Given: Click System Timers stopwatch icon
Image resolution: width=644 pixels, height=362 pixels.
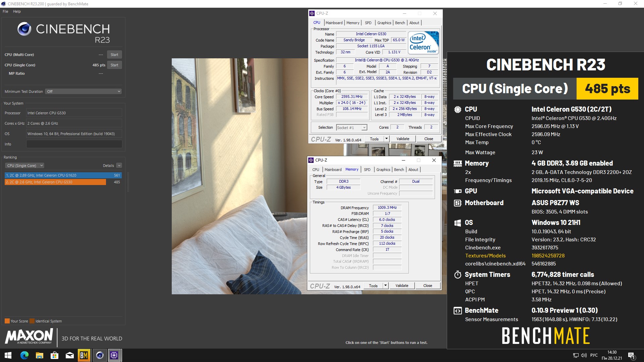Looking at the screenshot, I should (x=458, y=275).
